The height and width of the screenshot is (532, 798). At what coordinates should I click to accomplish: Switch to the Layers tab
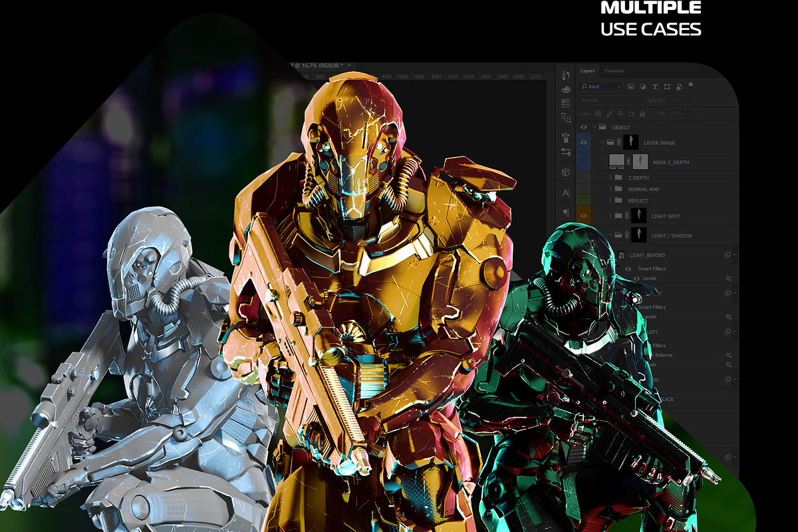pos(587,70)
